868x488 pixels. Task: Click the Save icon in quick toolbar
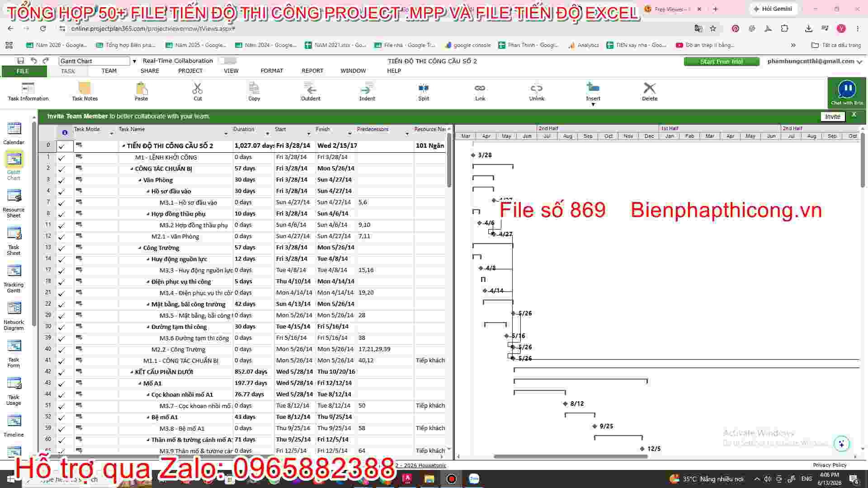[20, 61]
